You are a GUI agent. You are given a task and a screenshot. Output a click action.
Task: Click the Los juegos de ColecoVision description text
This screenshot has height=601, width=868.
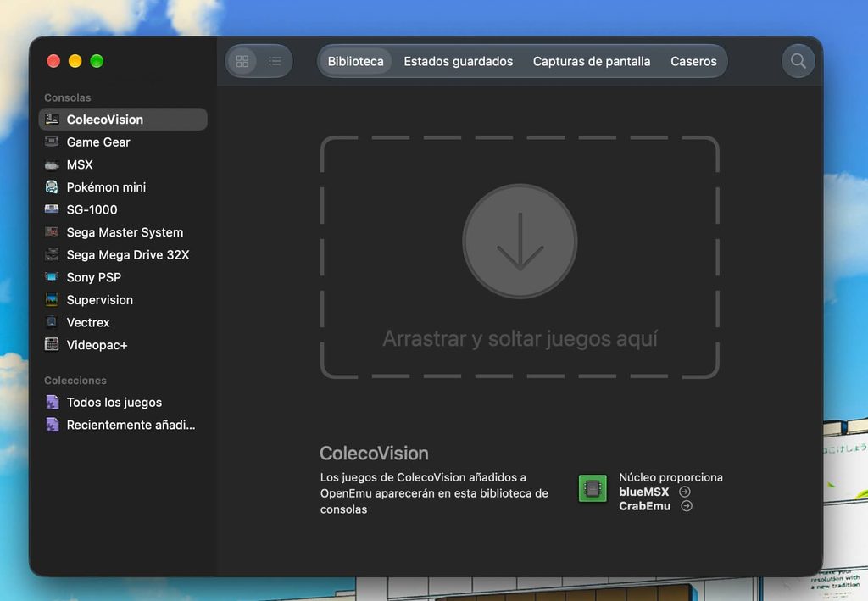(x=434, y=493)
